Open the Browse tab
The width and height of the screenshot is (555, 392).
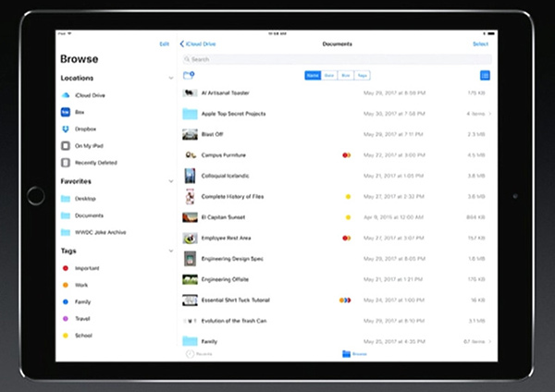pos(354,354)
